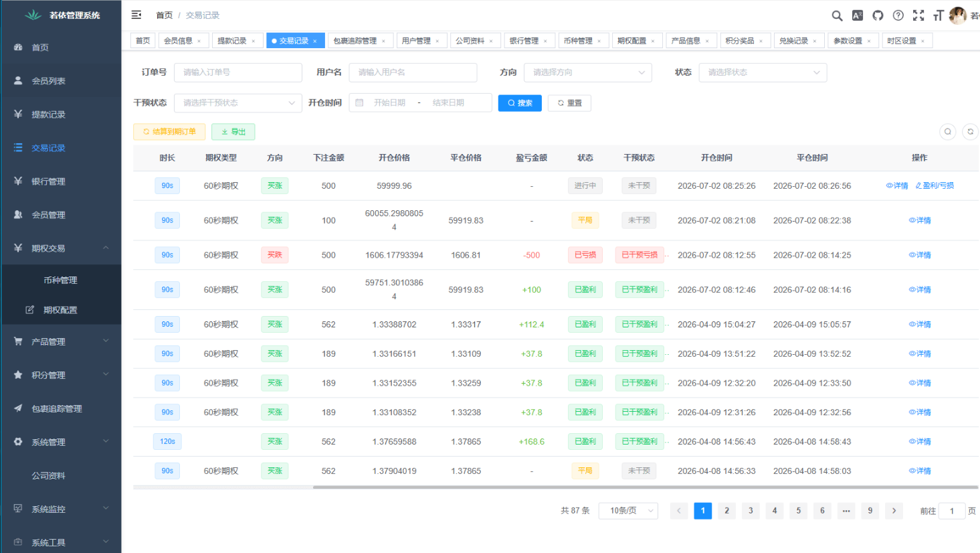Image resolution: width=980 pixels, height=553 pixels.
Task: Set 盈利/亏损 for the in-progress order
Action: tap(935, 186)
